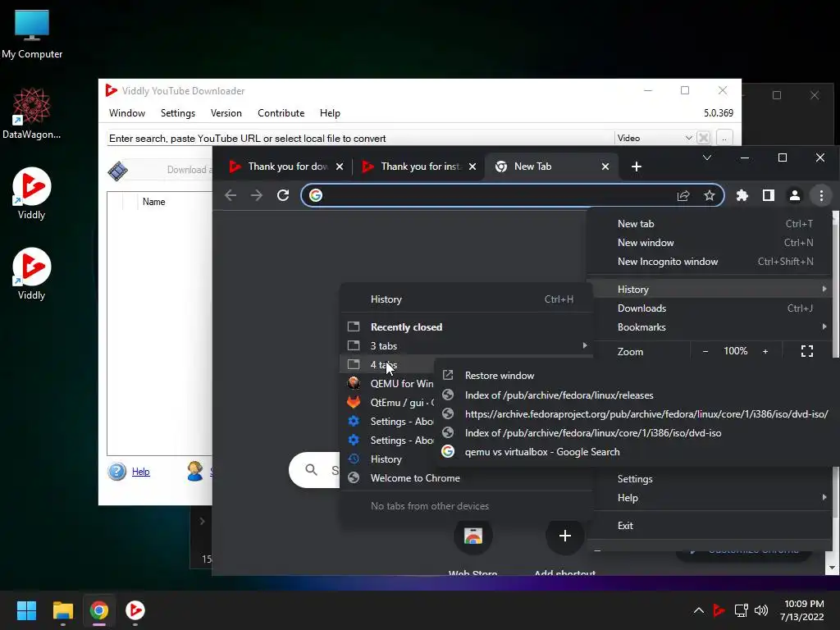Screen dimensions: 840x630
Task: Open the DataWagon desktop shortcut
Action: (x=32, y=113)
